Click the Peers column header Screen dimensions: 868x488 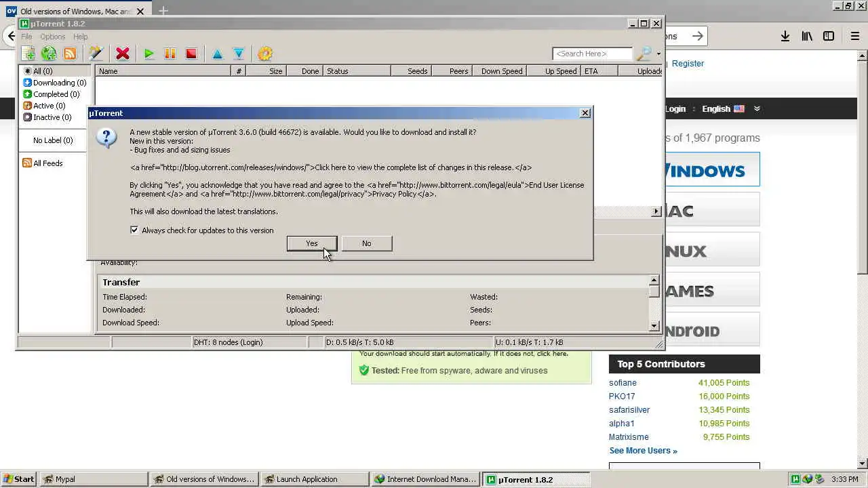pyautogui.click(x=452, y=71)
